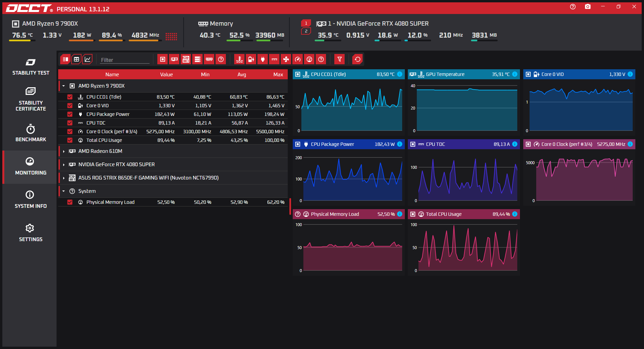
Task: Expand the ASUS ROG STRIX B650E-F group
Action: click(x=64, y=178)
